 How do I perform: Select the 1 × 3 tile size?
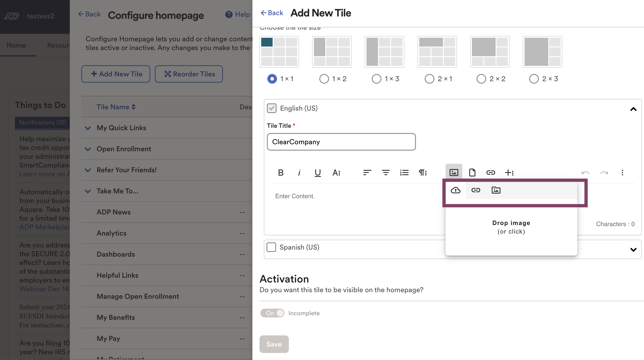[376, 79]
